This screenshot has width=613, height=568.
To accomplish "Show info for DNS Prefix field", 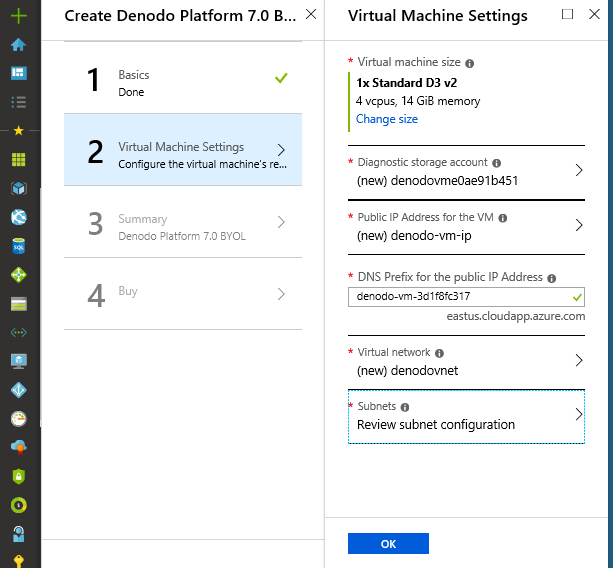I will 552,278.
